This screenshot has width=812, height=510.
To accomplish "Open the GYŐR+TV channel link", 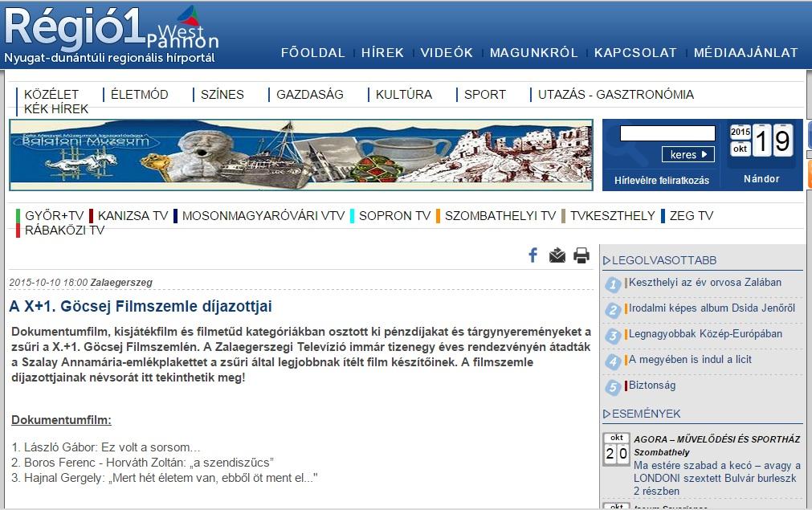I will [x=54, y=216].
